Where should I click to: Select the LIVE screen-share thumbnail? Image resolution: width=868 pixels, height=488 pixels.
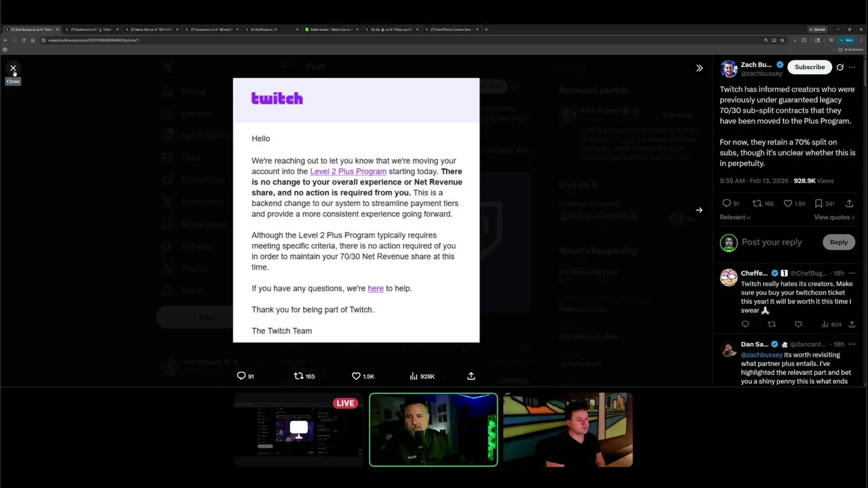coord(298,430)
